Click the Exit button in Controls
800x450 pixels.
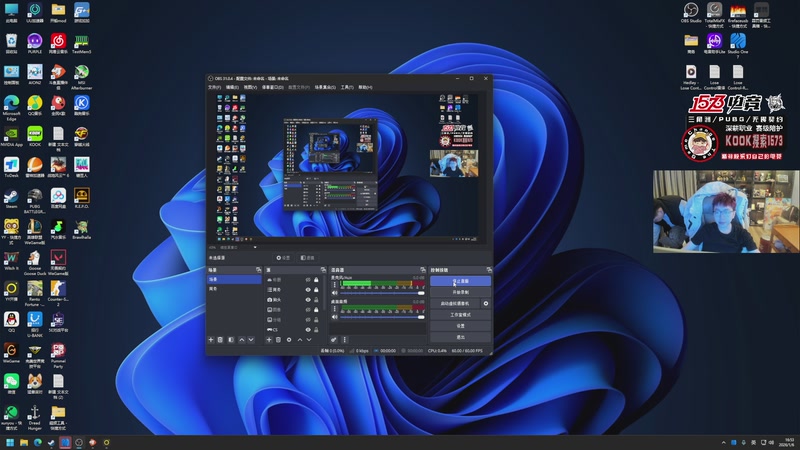460,337
